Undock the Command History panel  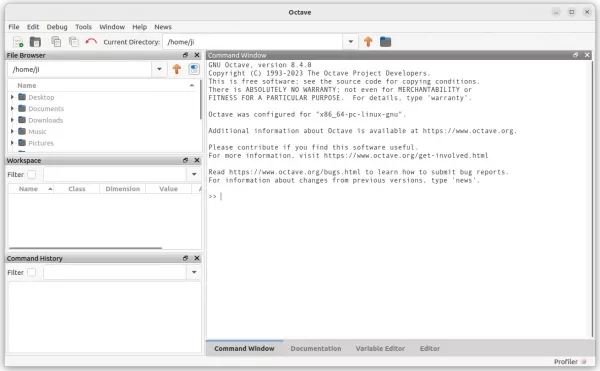coord(186,258)
